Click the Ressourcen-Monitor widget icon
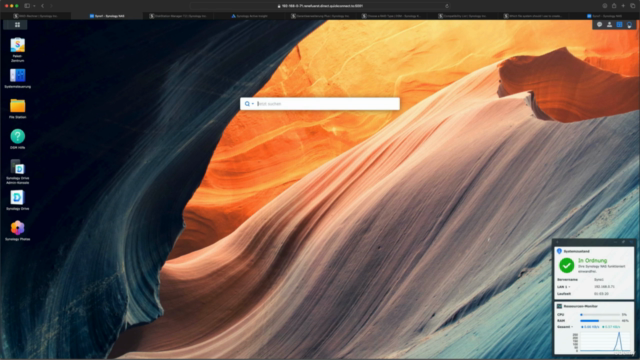This screenshot has width=640, height=360. [x=559, y=306]
